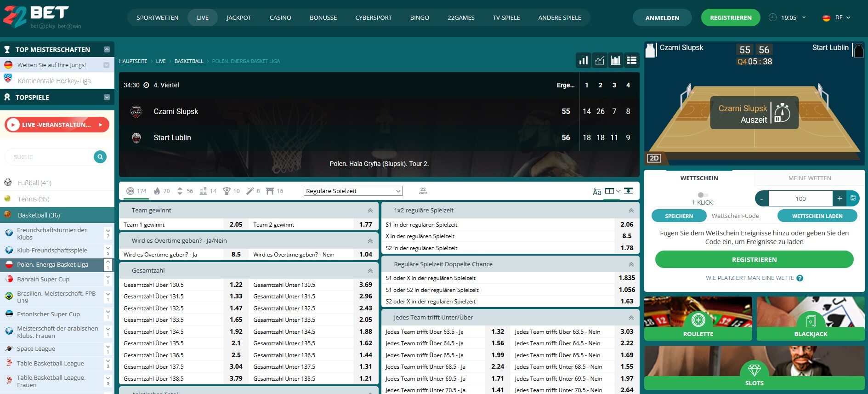Collapse the Team gewinnt market

(x=370, y=211)
